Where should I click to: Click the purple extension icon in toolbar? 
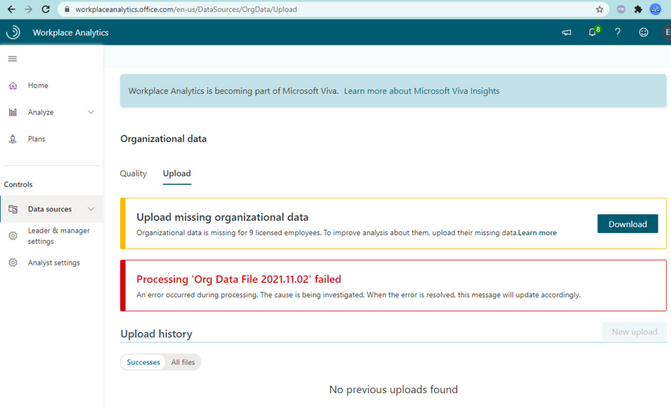tap(621, 9)
